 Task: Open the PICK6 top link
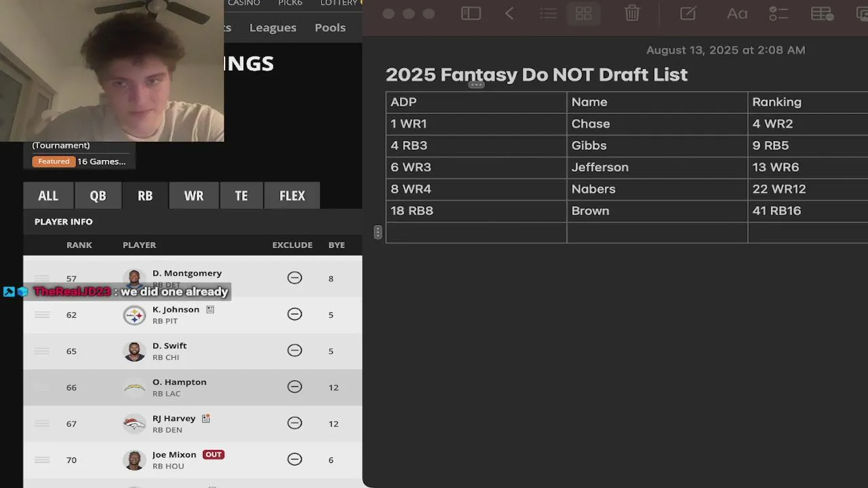click(290, 3)
